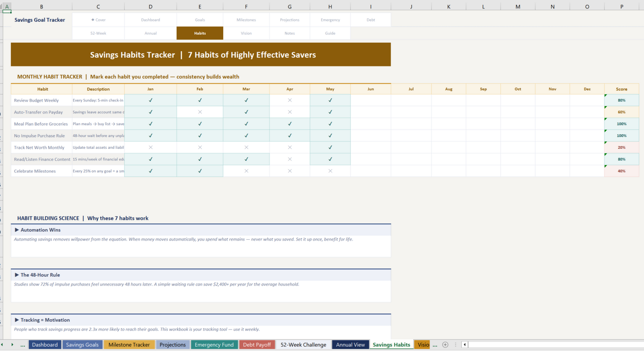Open the Vision navigation link
Screen dimensions: 644x351
click(x=246, y=33)
